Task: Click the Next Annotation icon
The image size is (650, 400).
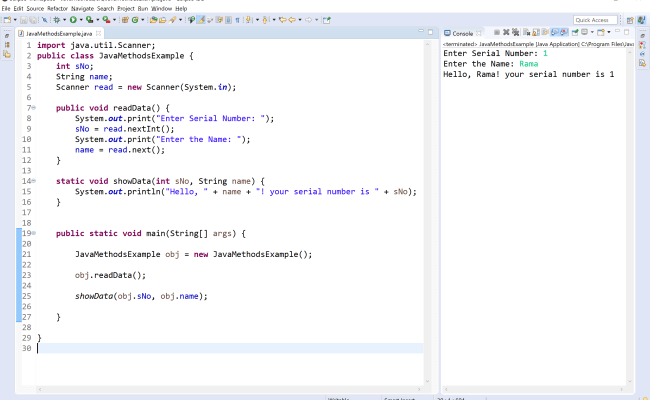Action: tap(249, 20)
